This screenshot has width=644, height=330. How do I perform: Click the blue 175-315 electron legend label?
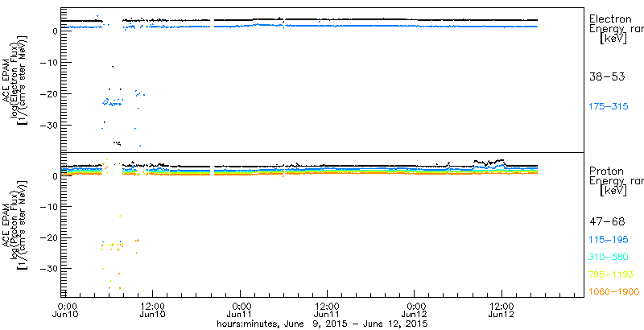coord(609,107)
